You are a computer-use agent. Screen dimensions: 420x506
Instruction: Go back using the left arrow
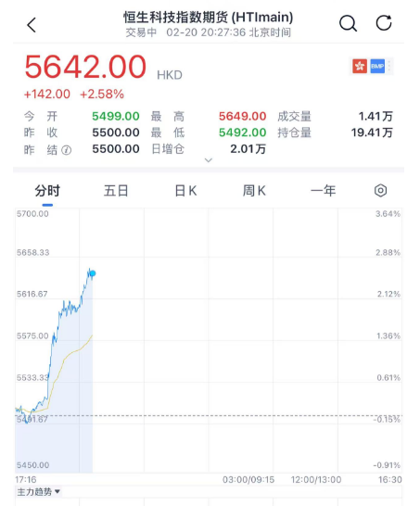[x=32, y=25]
